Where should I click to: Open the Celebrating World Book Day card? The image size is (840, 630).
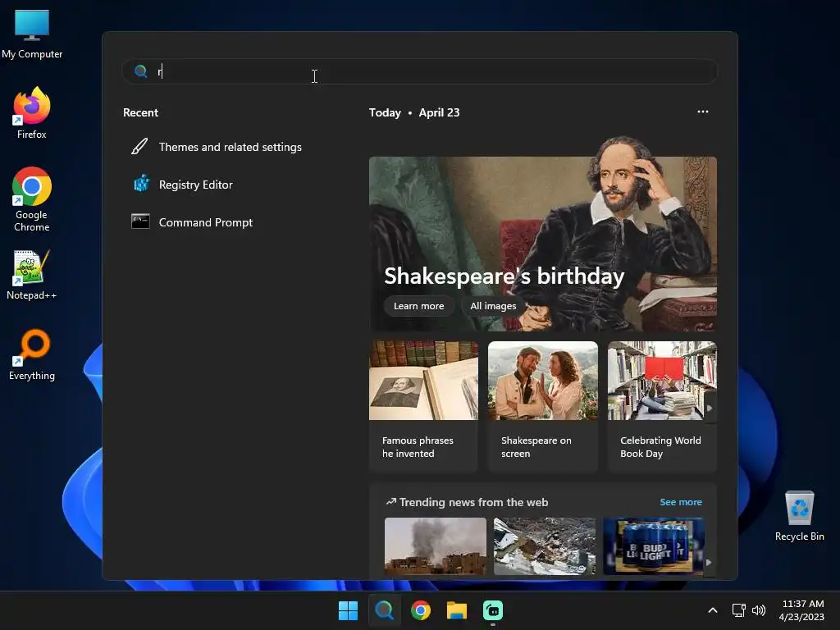pyautogui.click(x=662, y=407)
